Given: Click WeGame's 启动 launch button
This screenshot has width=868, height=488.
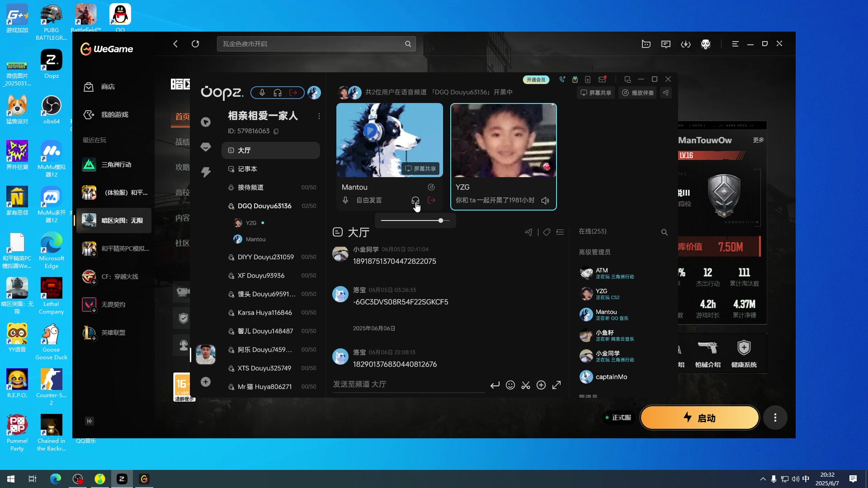Looking at the screenshot, I should click(699, 418).
